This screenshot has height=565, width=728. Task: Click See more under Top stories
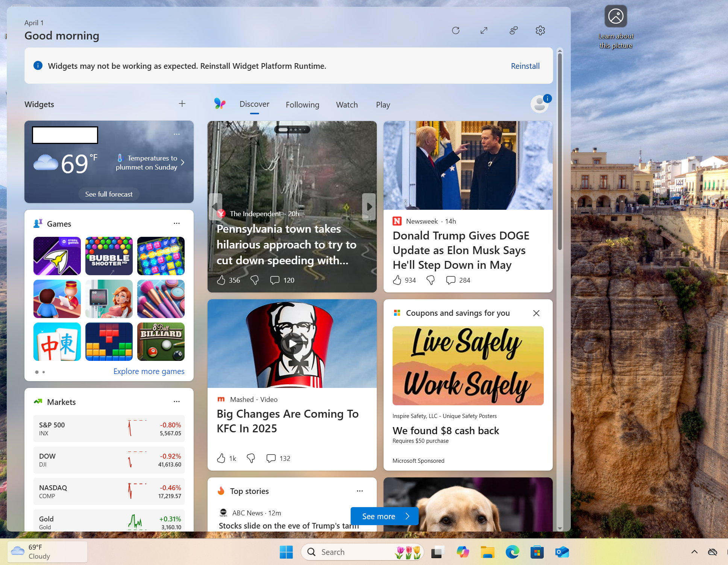tap(384, 516)
